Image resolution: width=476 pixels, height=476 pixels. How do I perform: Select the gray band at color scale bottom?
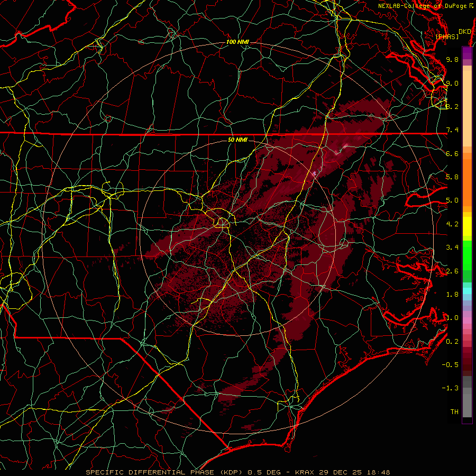click(467, 402)
